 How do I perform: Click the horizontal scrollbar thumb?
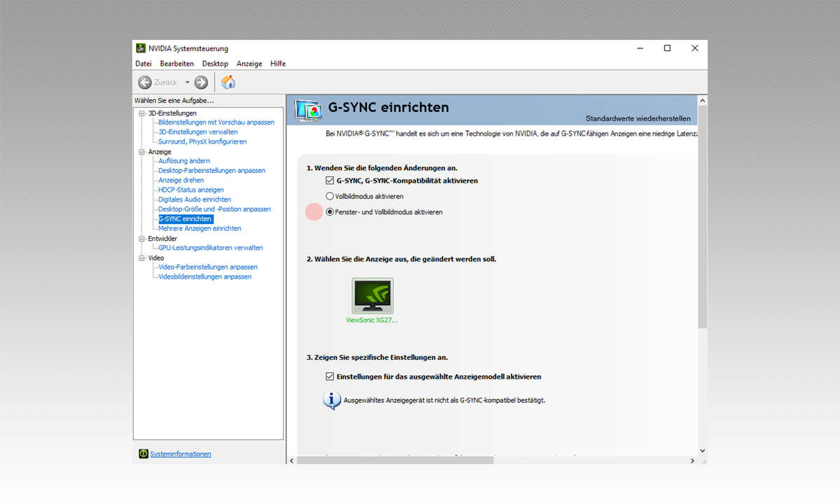click(x=395, y=461)
